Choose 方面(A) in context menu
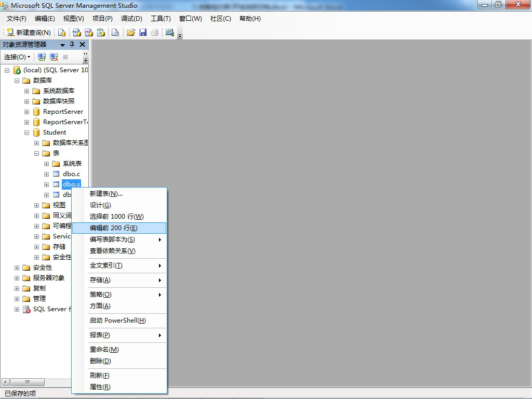532x399 pixels. (119, 306)
